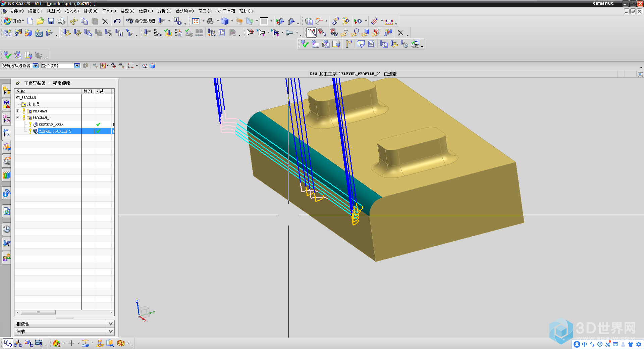
Task: Print using the printer icon
Action: (61, 21)
